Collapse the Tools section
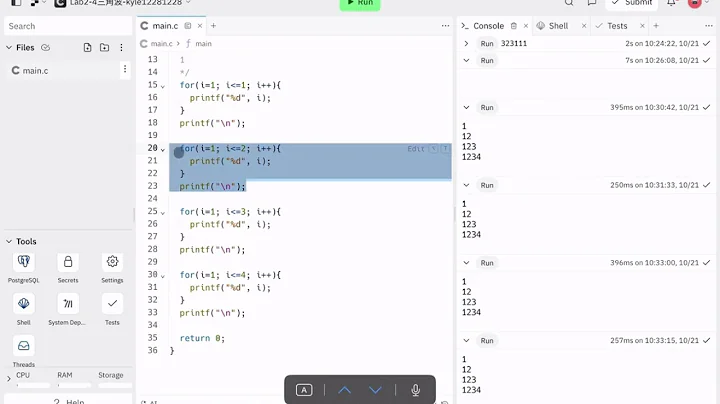The height and width of the screenshot is (404, 720). click(9, 241)
